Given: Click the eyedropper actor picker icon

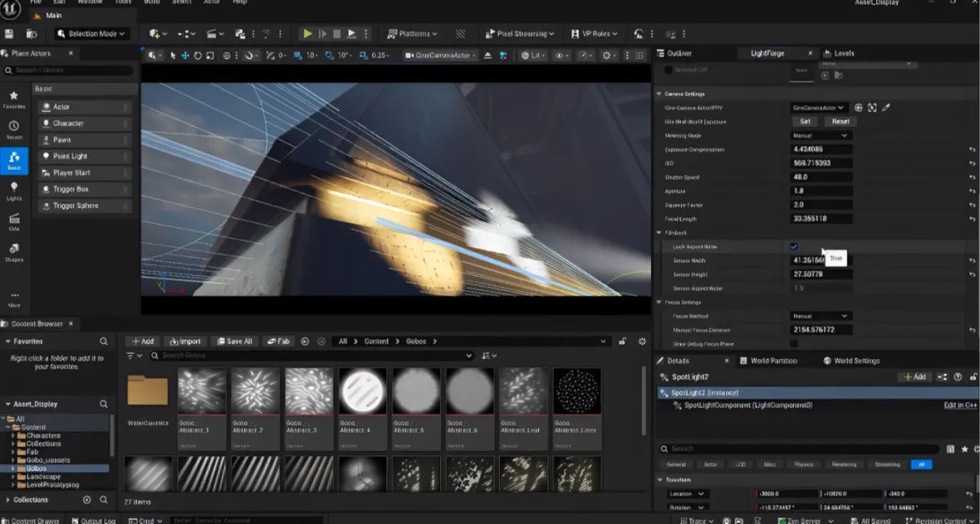Looking at the screenshot, I should click(886, 108).
